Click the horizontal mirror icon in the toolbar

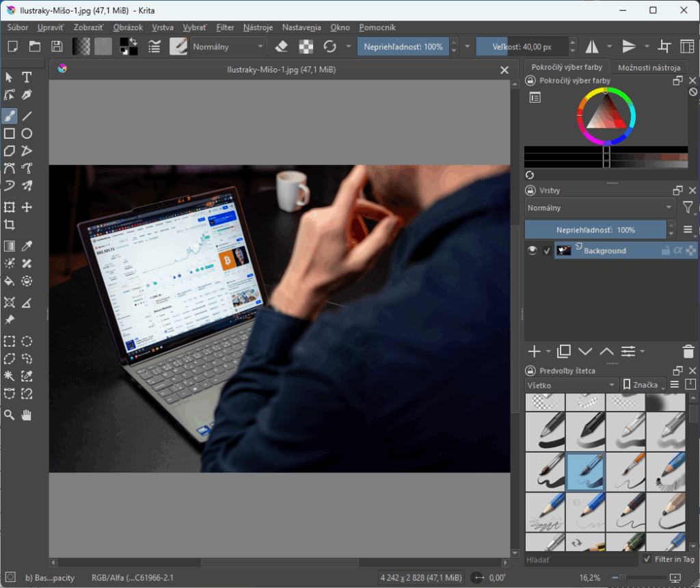[592, 46]
